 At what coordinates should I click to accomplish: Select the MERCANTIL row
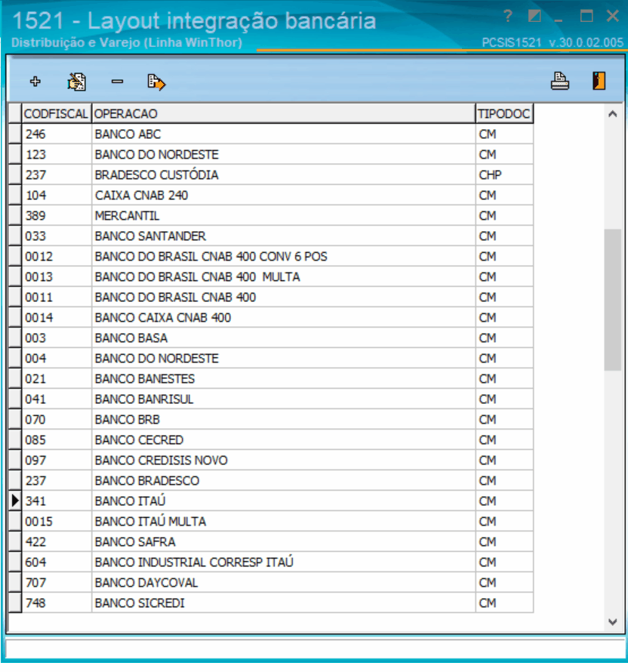click(271, 216)
